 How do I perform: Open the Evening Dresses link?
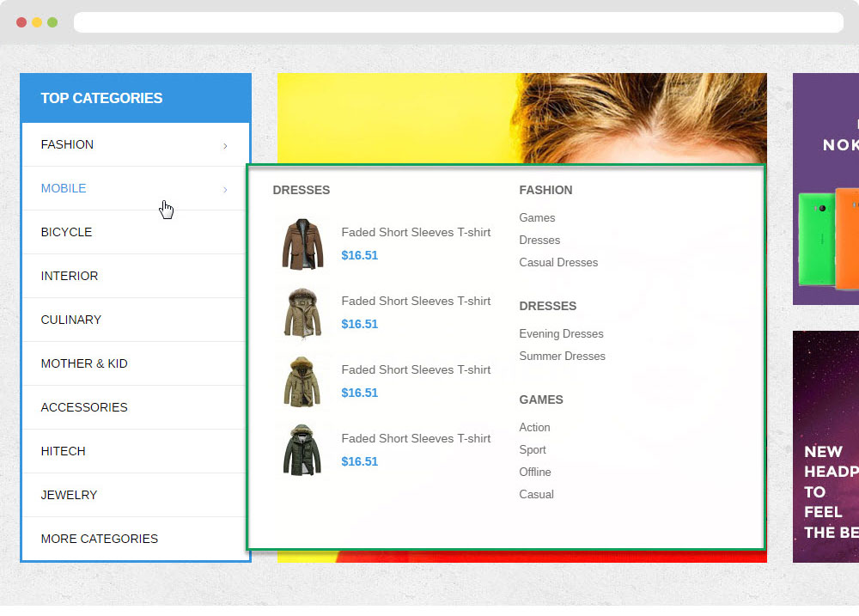(x=561, y=333)
